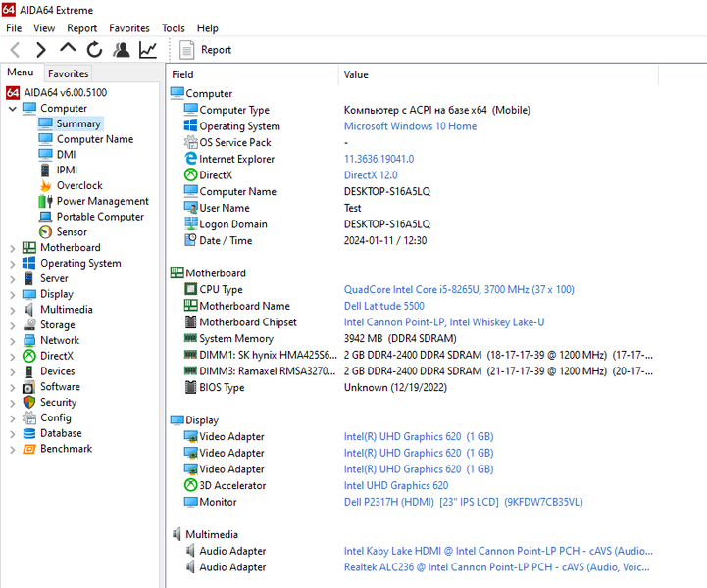This screenshot has width=707, height=588.
Task: Open Intel Cannon Point-LP chipset link
Action: (444, 322)
